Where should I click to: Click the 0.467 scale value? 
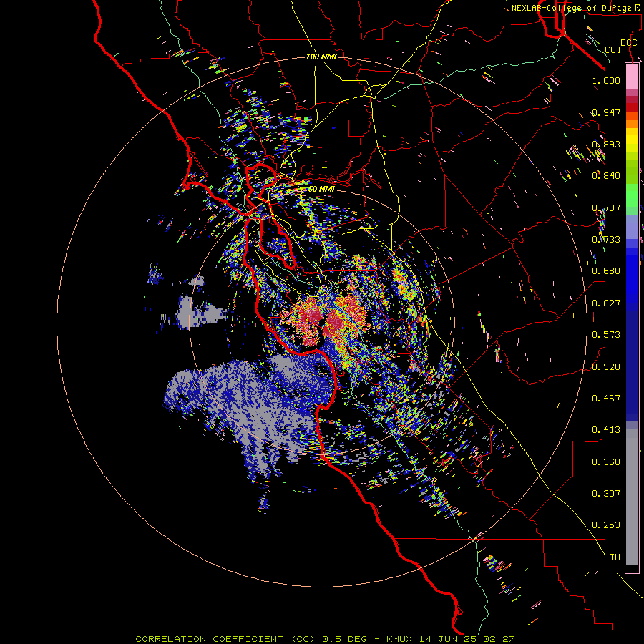point(606,399)
